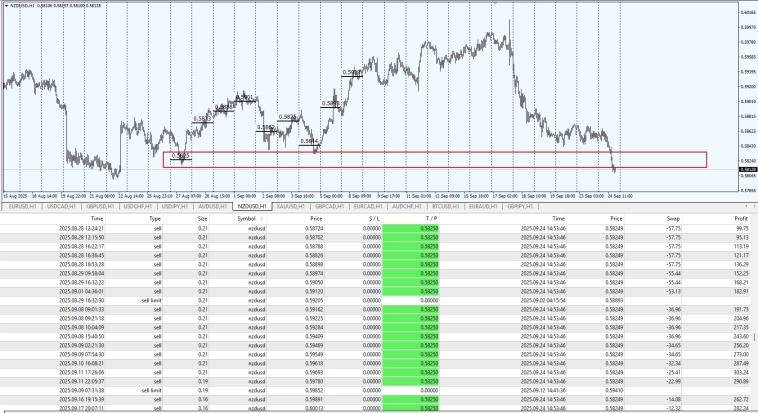Click close time 2025.09.12 14:41:36
This screenshot has height=413, width=758.
[543, 390]
